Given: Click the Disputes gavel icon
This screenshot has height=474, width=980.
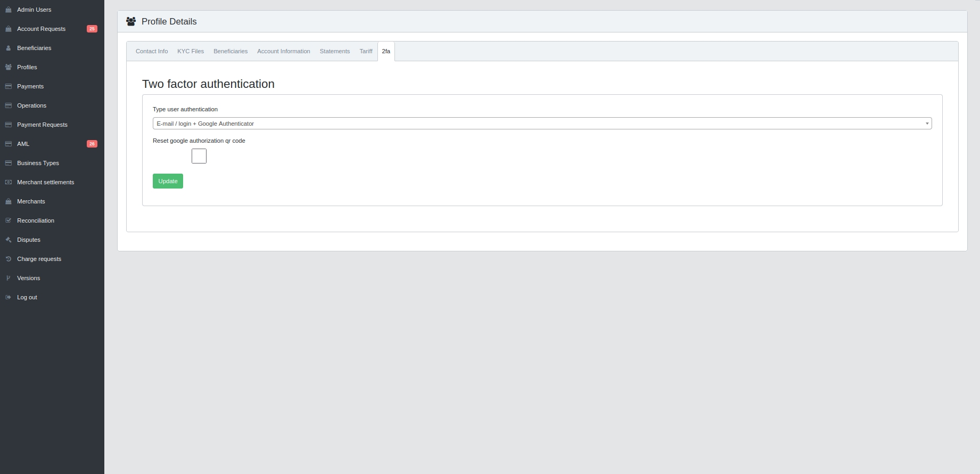Looking at the screenshot, I should click(x=9, y=240).
